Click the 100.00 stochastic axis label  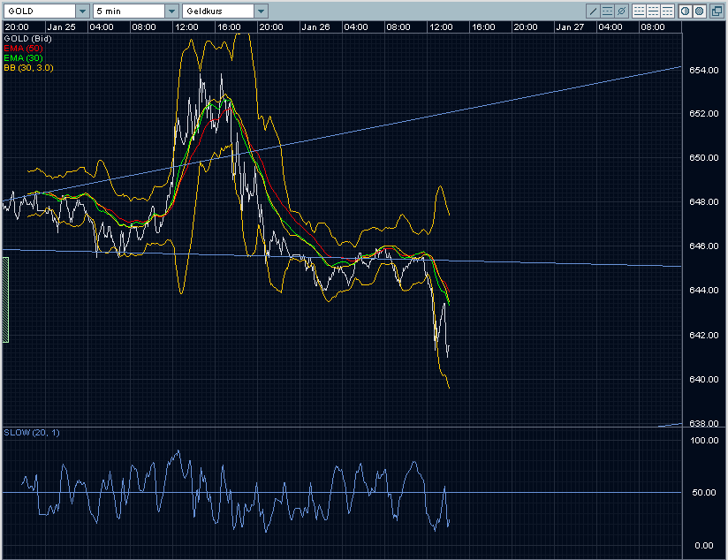pyautogui.click(x=704, y=440)
